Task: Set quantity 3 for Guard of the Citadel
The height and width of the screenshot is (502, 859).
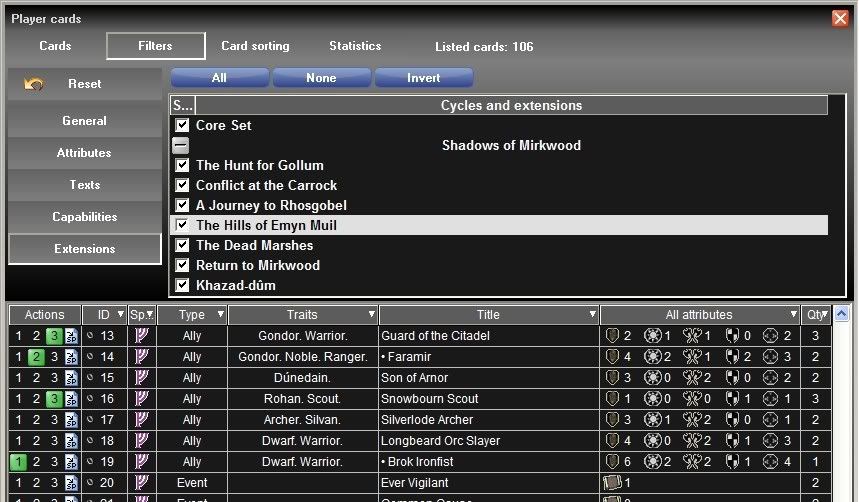Action: pos(54,336)
